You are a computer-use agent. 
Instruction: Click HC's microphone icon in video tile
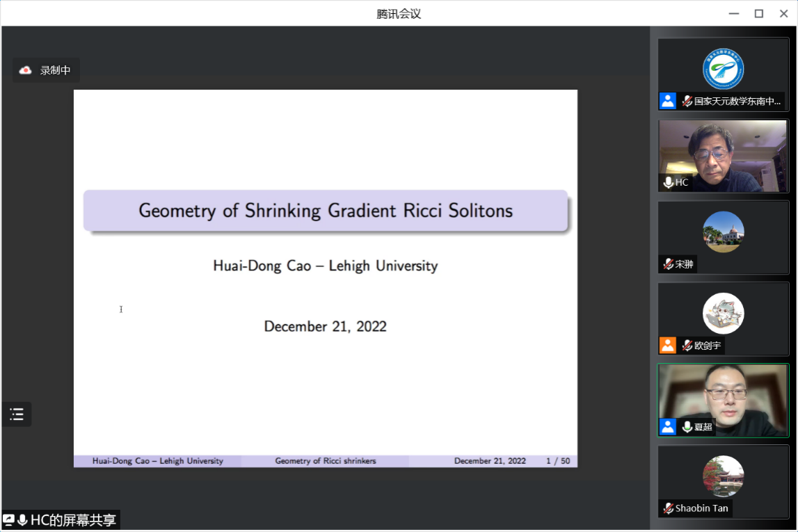click(668, 182)
